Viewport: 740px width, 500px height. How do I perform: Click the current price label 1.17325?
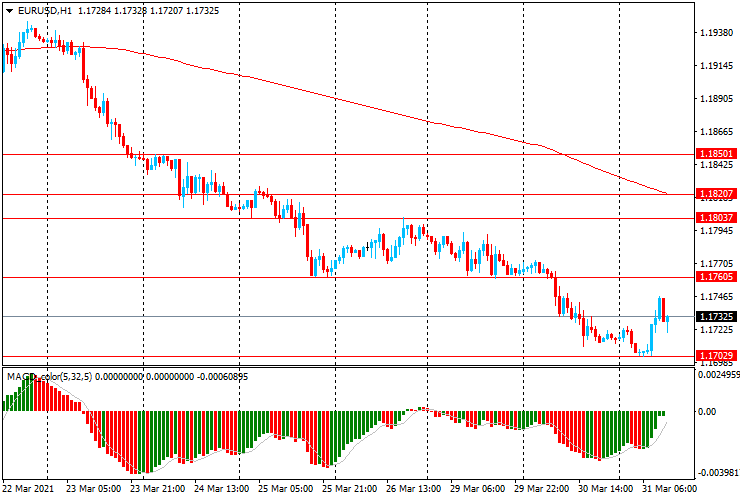click(716, 316)
